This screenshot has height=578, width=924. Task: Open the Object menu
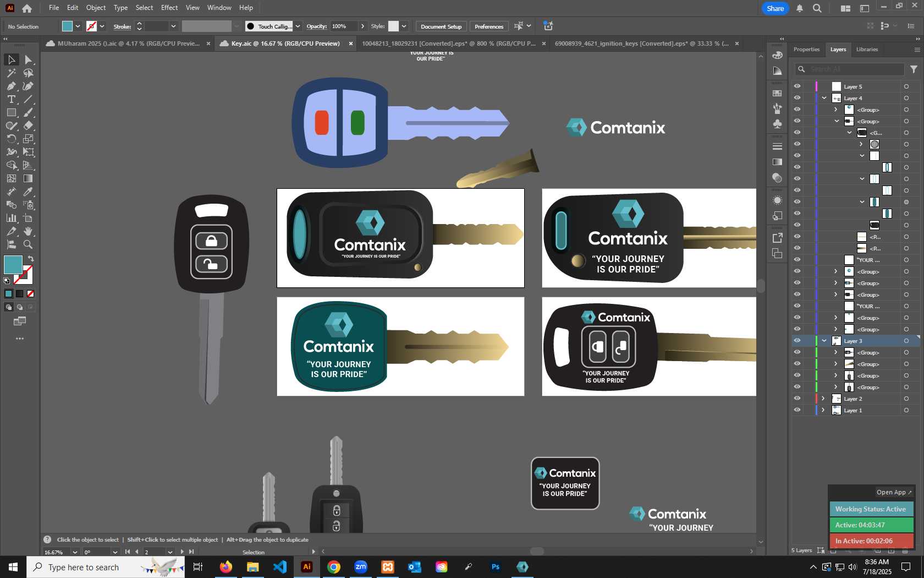[96, 8]
